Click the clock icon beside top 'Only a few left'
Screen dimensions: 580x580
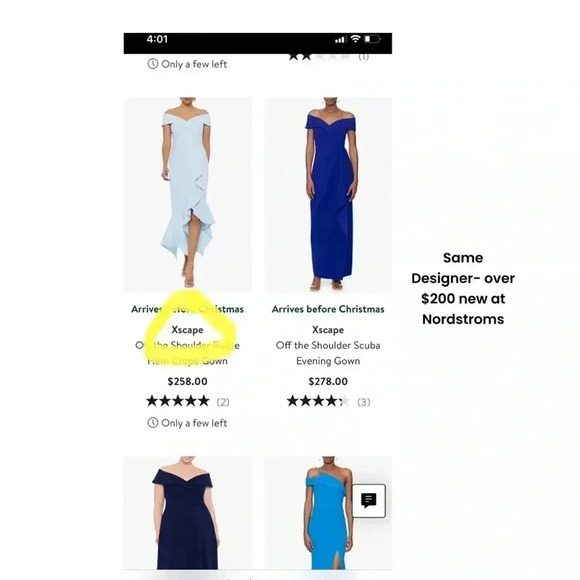(153, 64)
